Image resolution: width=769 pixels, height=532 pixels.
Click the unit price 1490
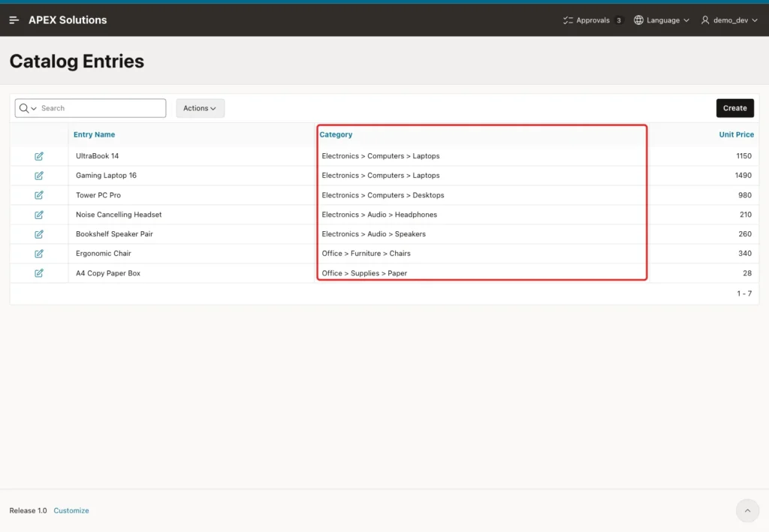tap(743, 176)
